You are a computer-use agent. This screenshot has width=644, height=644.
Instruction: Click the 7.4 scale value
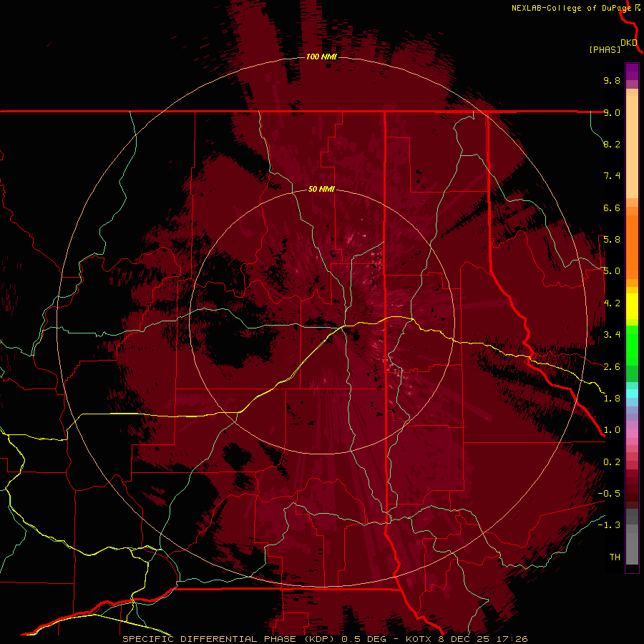(612, 176)
